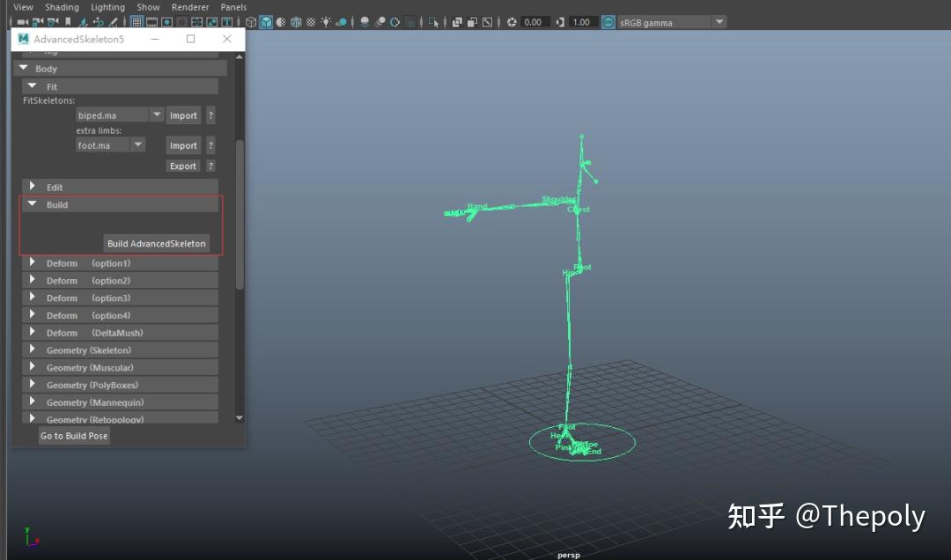Viewport: 951px width, 560px height.
Task: Open the Shading menu
Action: pos(62,7)
